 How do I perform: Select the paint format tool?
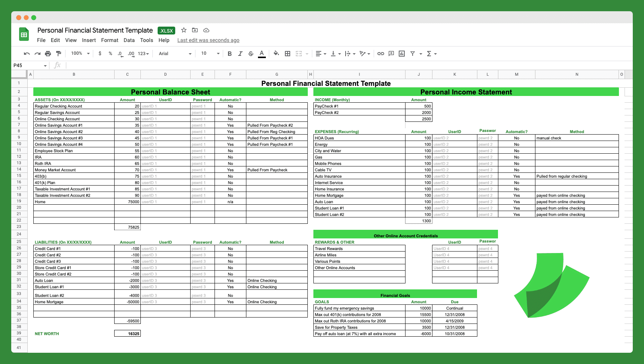[58, 54]
